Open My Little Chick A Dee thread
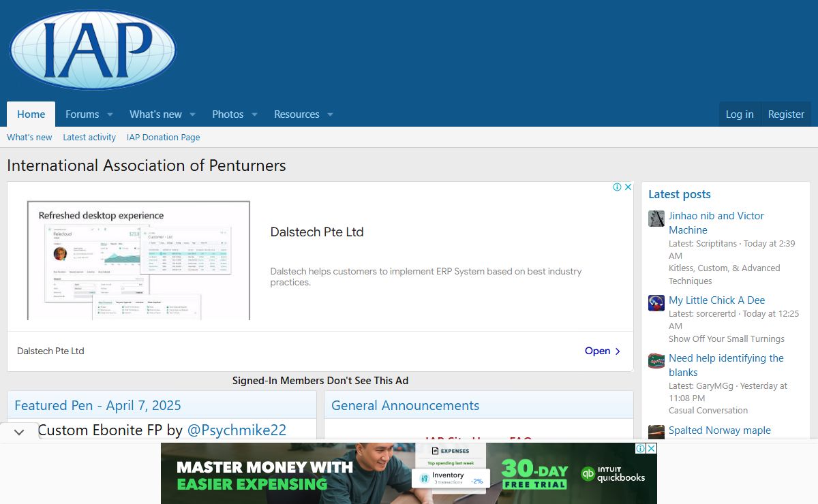818x504 pixels. pos(717,300)
